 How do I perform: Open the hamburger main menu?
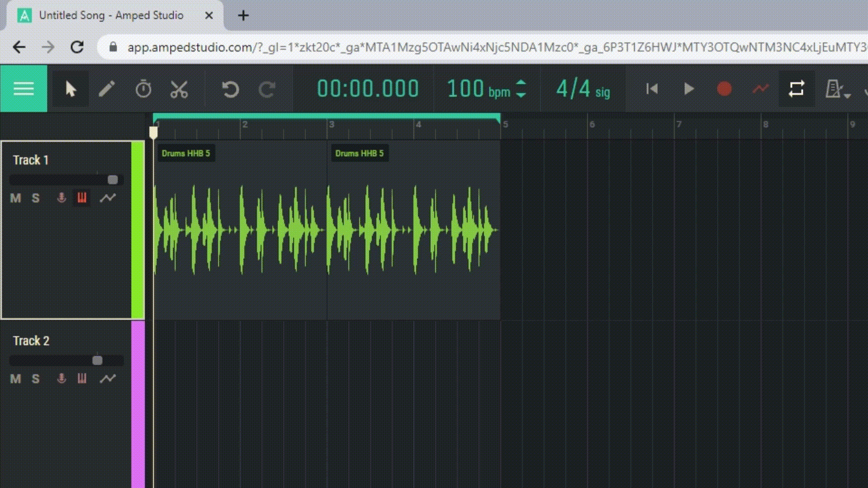[x=24, y=89]
